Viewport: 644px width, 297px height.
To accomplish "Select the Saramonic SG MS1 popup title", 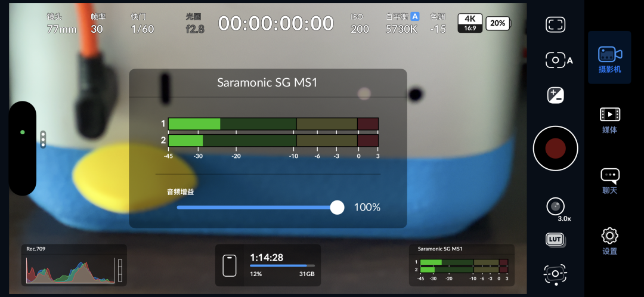I will coord(267,82).
